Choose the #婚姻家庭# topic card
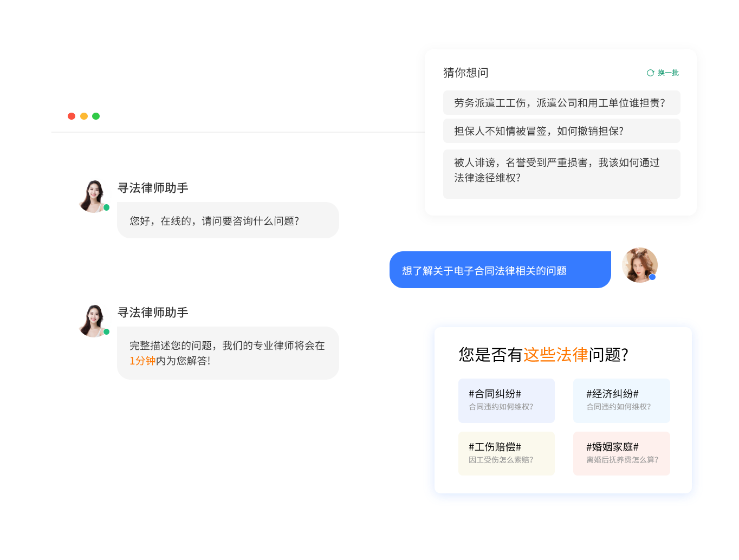 [621, 453]
